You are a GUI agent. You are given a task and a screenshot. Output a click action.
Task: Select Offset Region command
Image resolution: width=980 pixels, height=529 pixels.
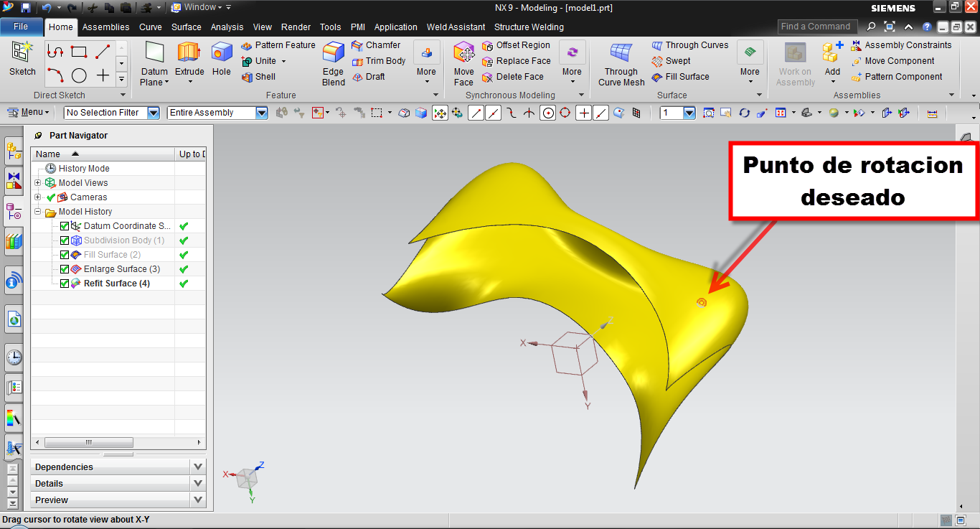click(x=516, y=45)
